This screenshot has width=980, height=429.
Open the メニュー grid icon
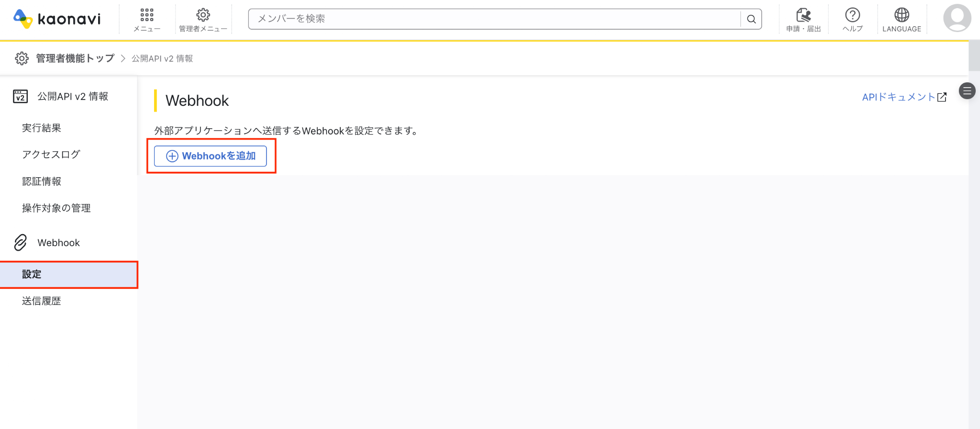pos(147,15)
